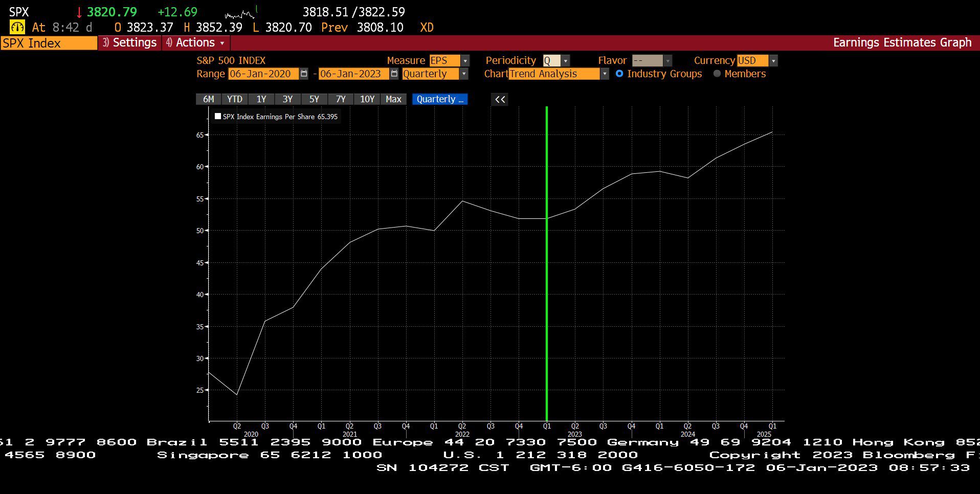Click the 2025 x-axis year label

(x=764, y=434)
